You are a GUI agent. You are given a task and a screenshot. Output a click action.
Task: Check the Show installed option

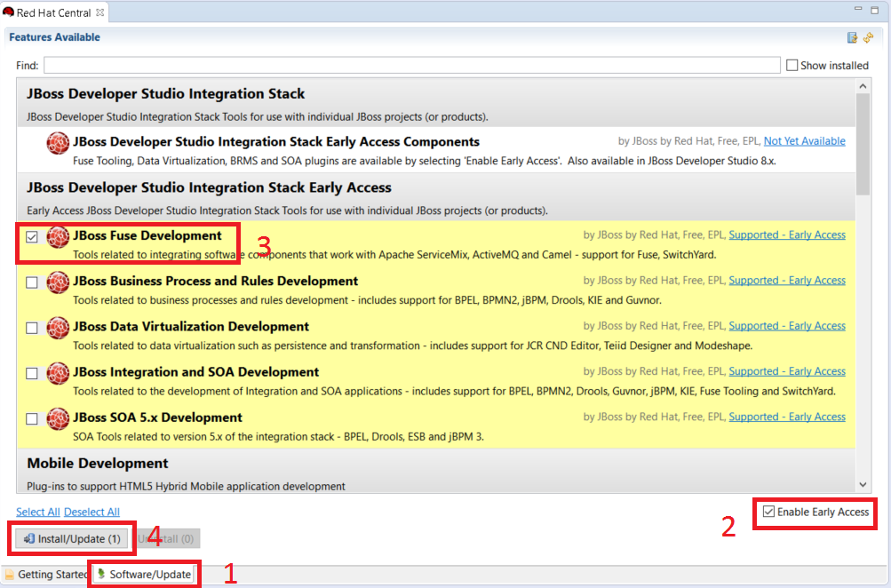tap(792, 66)
